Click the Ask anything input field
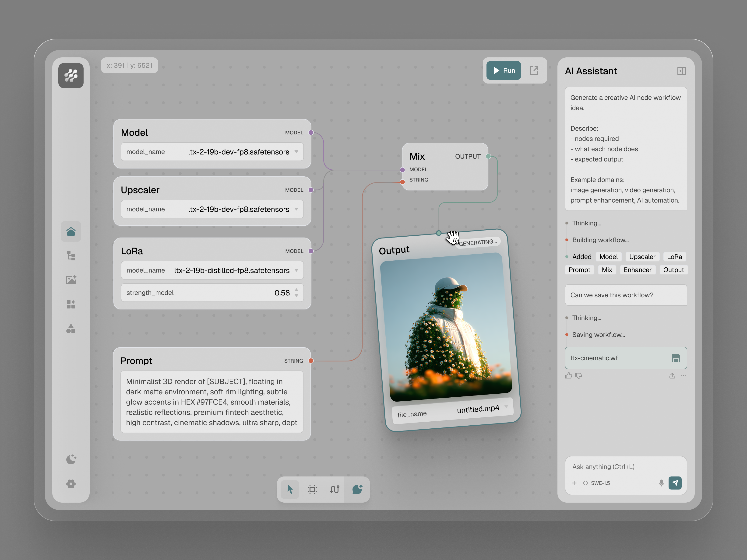Image resolution: width=747 pixels, height=560 pixels. (x=615, y=467)
